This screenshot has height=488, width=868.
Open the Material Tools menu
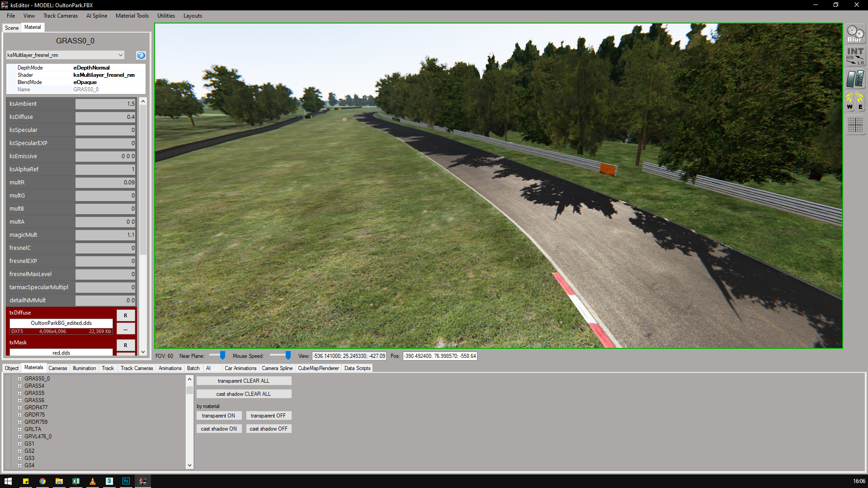(x=132, y=16)
